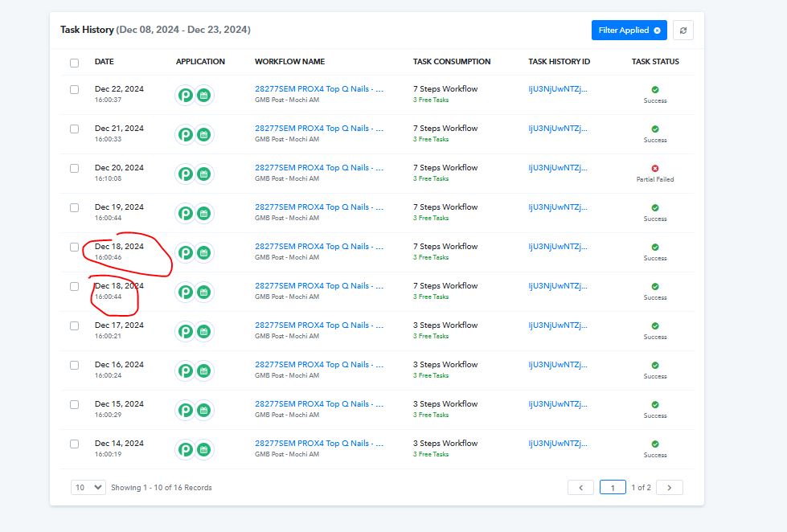This screenshot has height=532, width=787.
Task: Open the rows-per-page dropdown showing 10
Action: (x=88, y=487)
